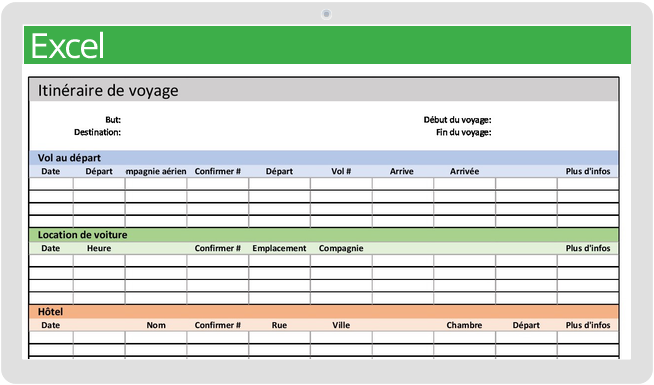Select 'Plus d'infos' header in Hôtel section
Viewport: 654px width, 385px height.
[x=588, y=325]
